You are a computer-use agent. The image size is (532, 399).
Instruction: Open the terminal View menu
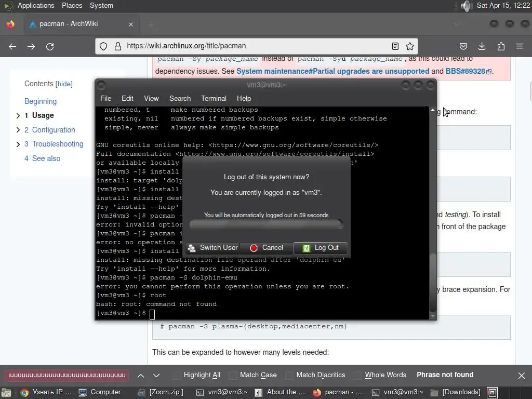[151, 98]
